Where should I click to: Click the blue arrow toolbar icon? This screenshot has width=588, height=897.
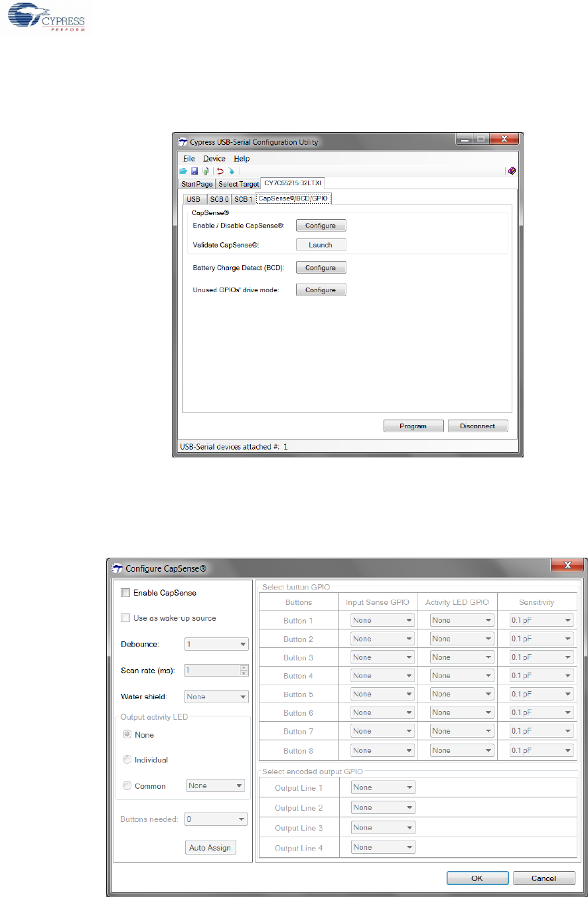231,171
